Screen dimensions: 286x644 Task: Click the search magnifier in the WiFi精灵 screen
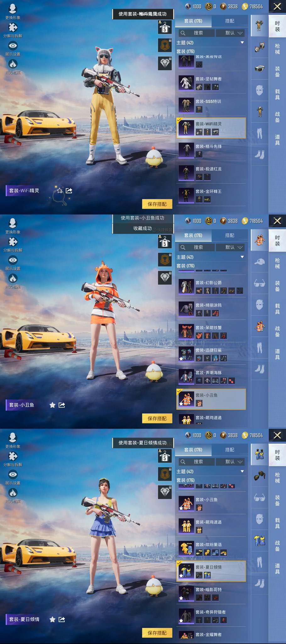point(183,33)
